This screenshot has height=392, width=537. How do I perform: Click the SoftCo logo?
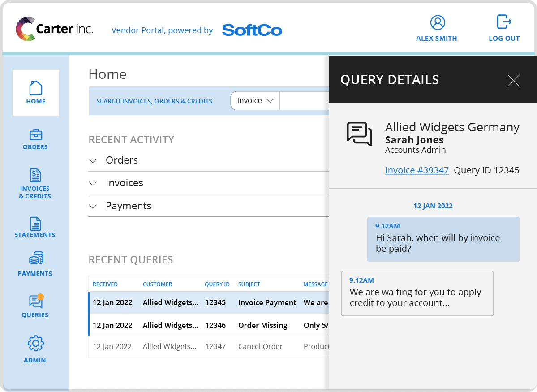pos(252,30)
